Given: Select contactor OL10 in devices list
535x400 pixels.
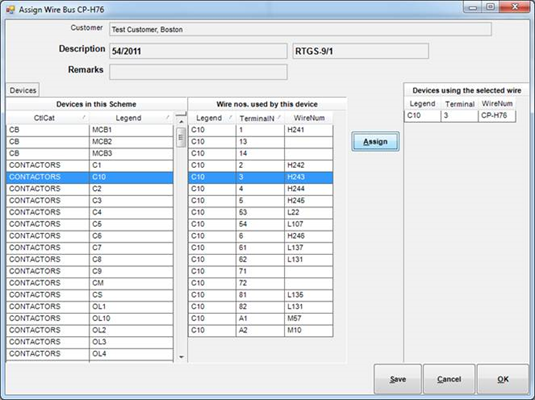Looking at the screenshot, I should 90,318.
